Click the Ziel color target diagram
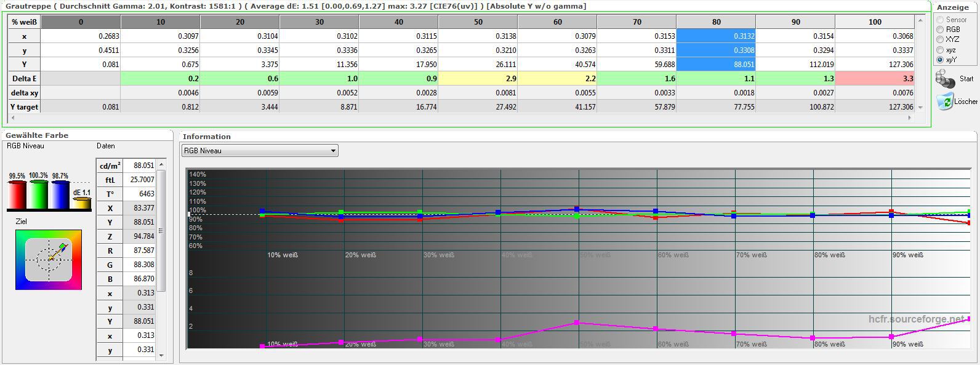Image resolution: width=980 pixels, height=365 pixels. [49, 259]
